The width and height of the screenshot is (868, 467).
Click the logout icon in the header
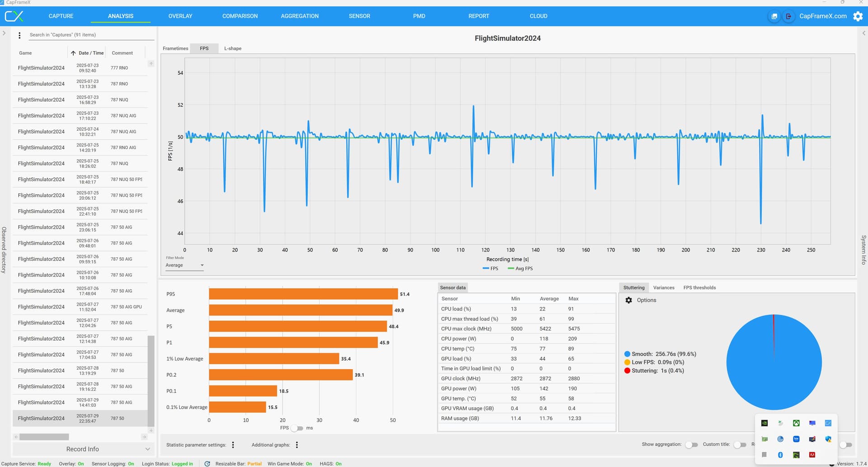coord(789,16)
